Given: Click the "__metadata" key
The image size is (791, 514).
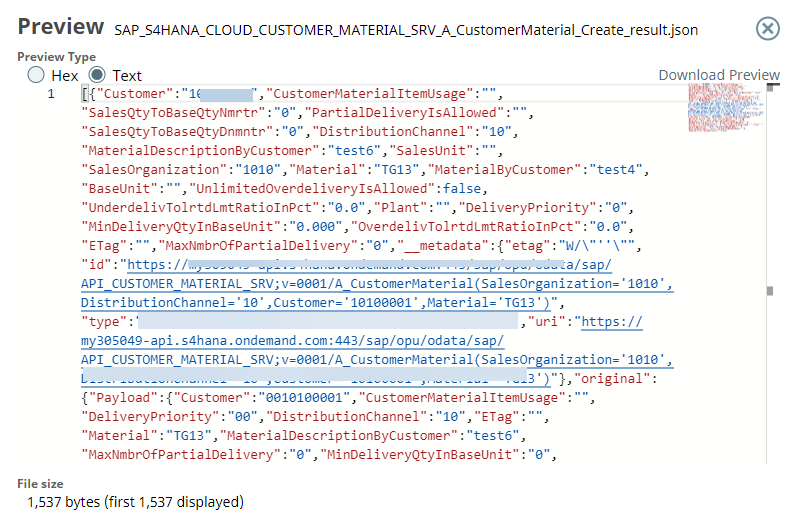Looking at the screenshot, I should (x=442, y=246).
